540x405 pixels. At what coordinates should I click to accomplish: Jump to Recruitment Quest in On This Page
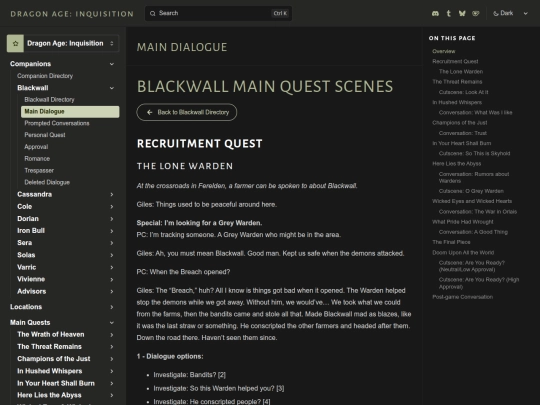pos(455,61)
